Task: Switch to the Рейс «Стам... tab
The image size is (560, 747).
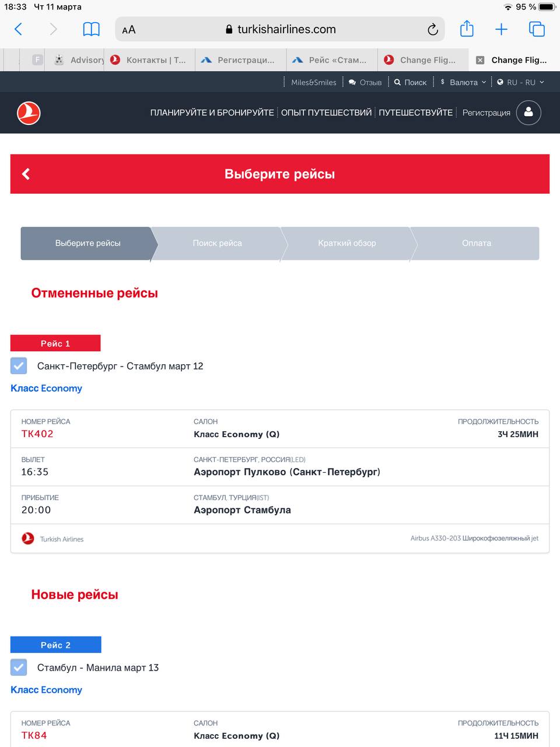Action: [x=331, y=60]
